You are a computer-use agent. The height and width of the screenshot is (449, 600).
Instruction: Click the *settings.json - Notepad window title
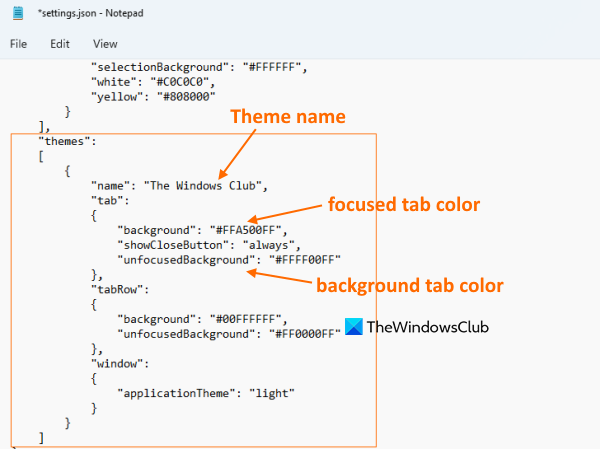(x=90, y=13)
